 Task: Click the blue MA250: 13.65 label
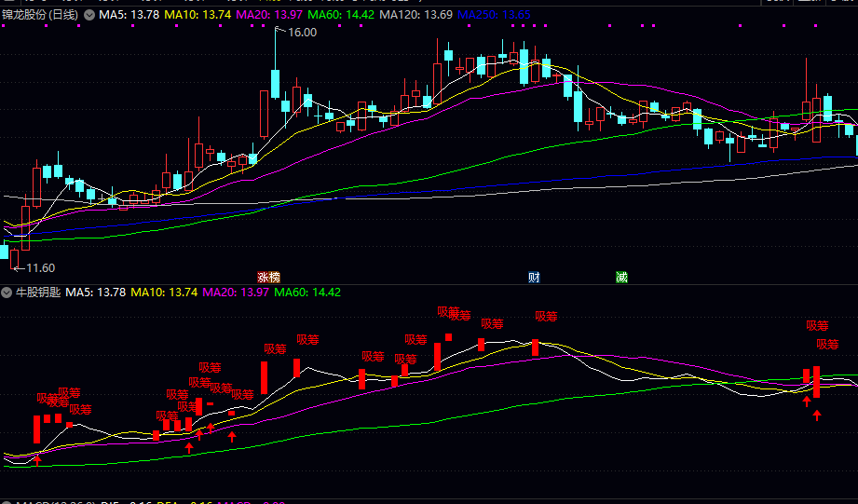(494, 15)
